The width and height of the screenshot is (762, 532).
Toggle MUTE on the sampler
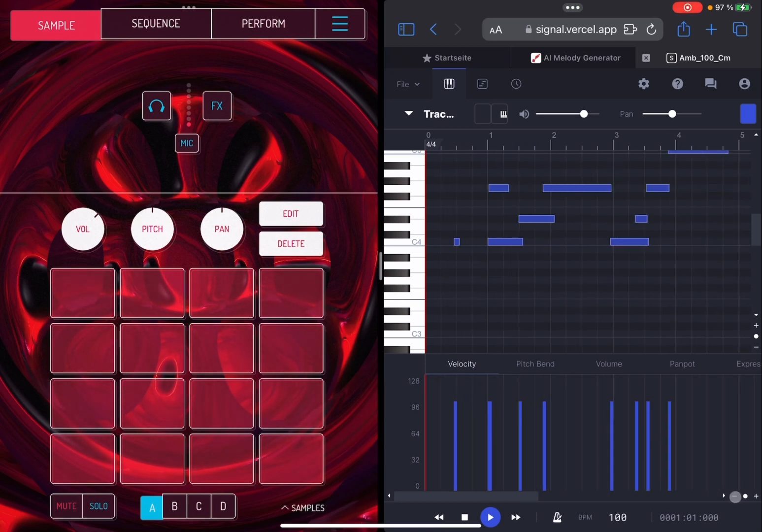tap(66, 506)
